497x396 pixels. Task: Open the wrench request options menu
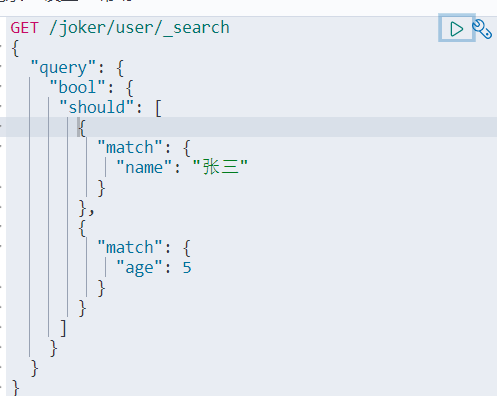pyautogui.click(x=482, y=29)
